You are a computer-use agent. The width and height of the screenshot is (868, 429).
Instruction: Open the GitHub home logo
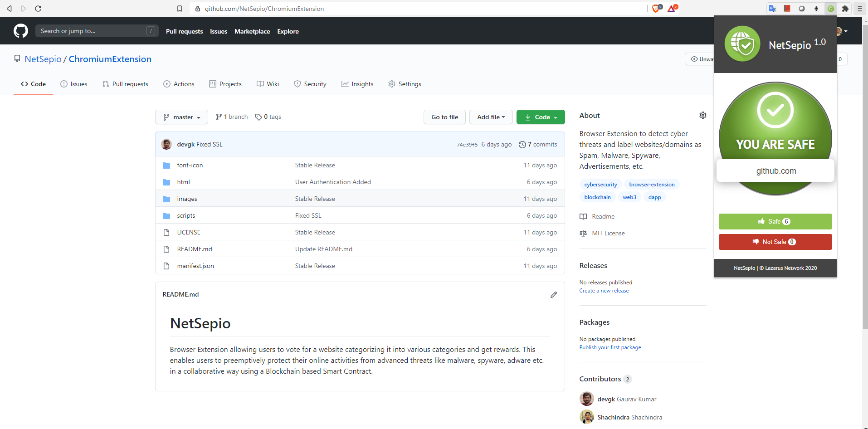[x=21, y=31]
